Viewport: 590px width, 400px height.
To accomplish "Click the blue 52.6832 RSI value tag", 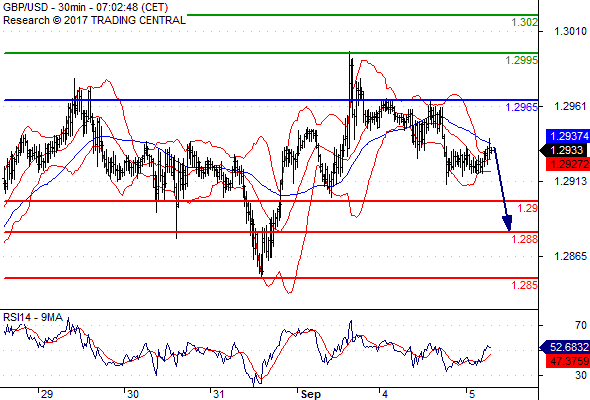I will coord(565,347).
